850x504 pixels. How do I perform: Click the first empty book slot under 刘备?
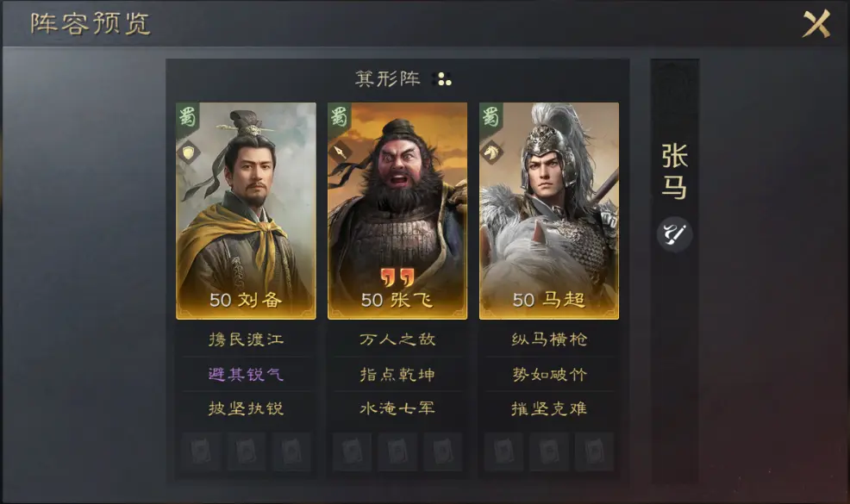(201, 451)
